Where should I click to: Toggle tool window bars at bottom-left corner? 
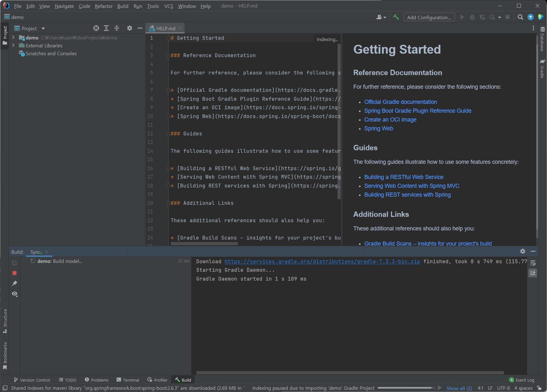(5, 388)
